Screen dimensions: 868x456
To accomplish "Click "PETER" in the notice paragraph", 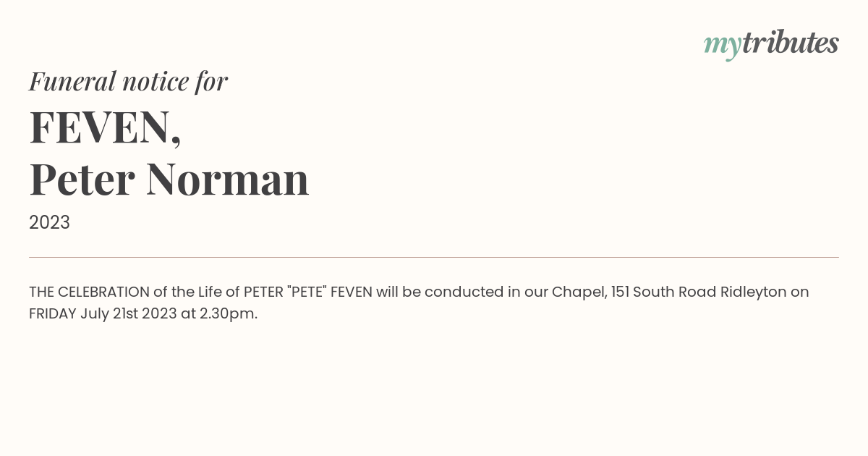I will pyautogui.click(x=263, y=292).
